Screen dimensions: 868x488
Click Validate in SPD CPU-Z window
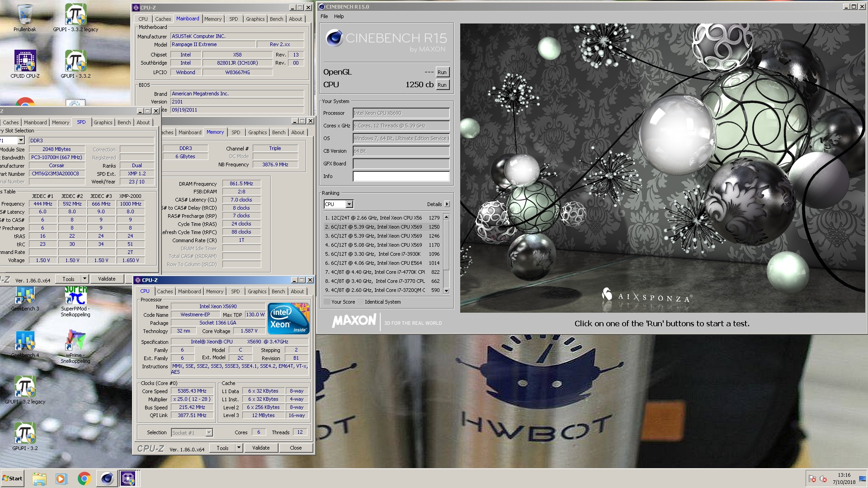[107, 279]
